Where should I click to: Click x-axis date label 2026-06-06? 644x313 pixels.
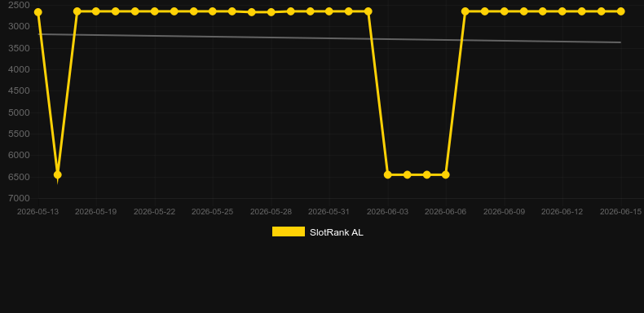click(446, 212)
